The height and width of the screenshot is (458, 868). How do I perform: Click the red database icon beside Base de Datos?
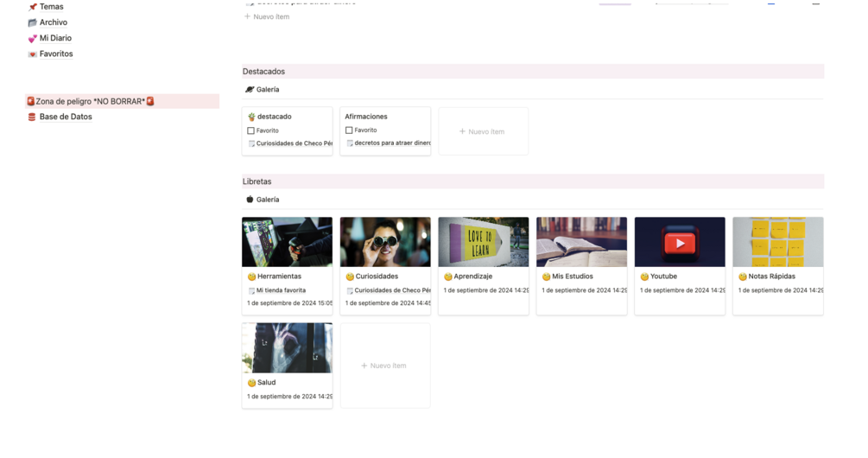click(x=32, y=117)
